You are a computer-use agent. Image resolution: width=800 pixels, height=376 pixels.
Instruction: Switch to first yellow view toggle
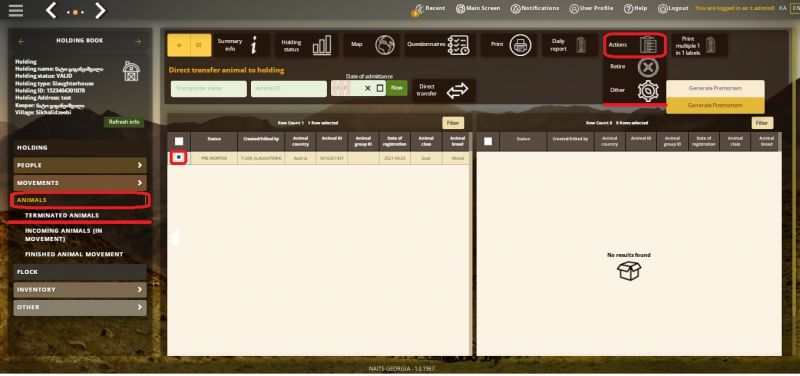click(179, 45)
